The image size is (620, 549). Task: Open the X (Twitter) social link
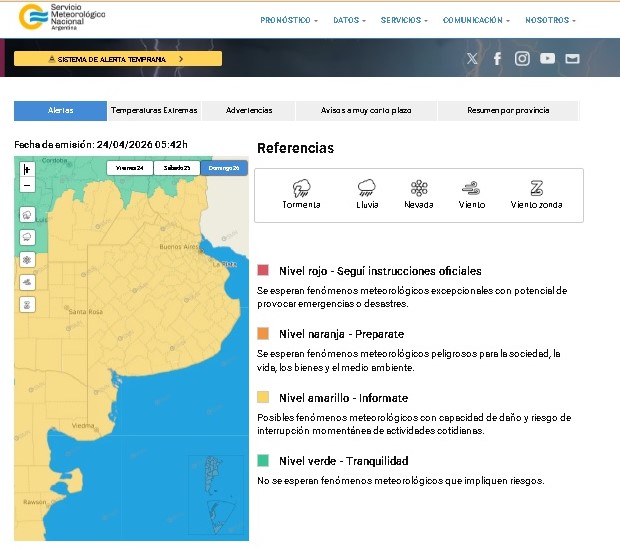click(472, 59)
